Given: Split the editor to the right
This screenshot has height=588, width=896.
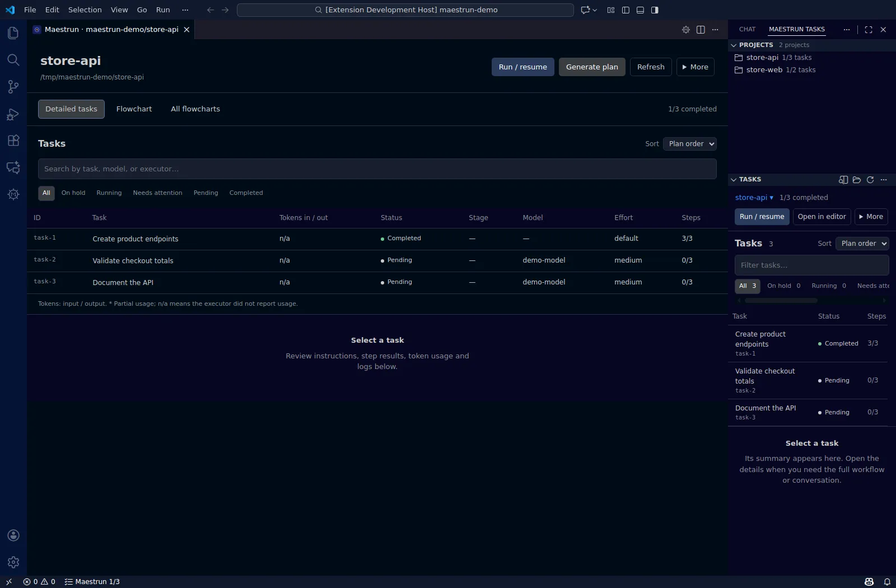Looking at the screenshot, I should point(701,30).
